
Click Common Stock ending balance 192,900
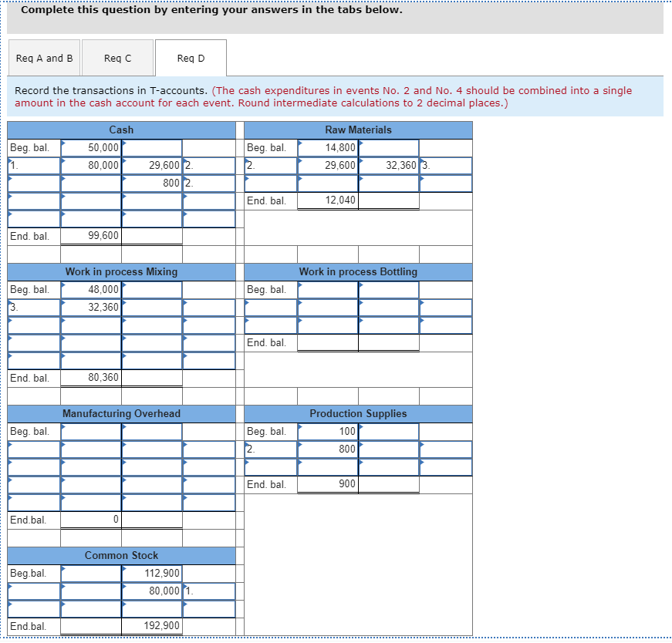152,626
